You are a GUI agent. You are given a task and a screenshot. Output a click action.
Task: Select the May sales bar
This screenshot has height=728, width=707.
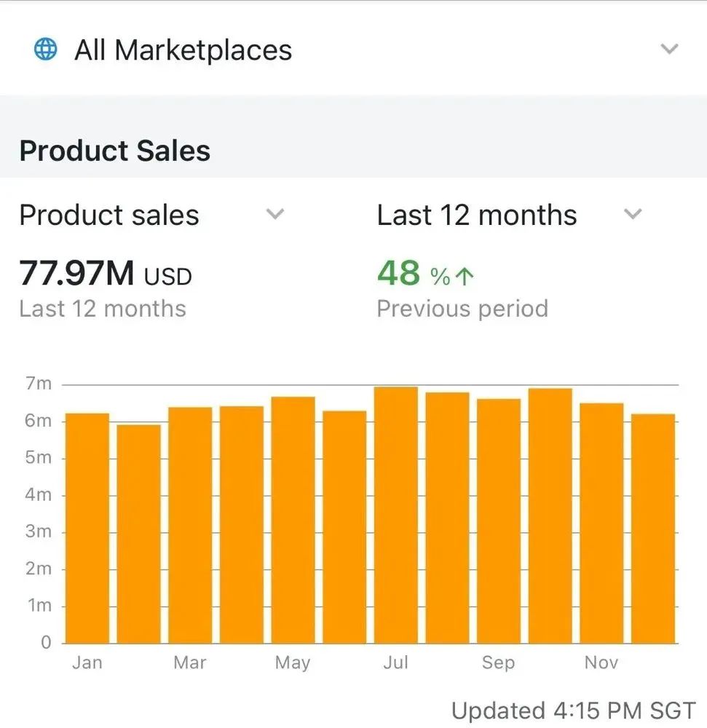tap(293, 520)
